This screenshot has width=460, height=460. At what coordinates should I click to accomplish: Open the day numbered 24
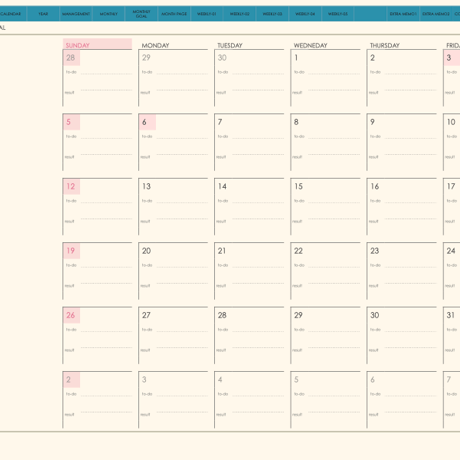click(451, 251)
